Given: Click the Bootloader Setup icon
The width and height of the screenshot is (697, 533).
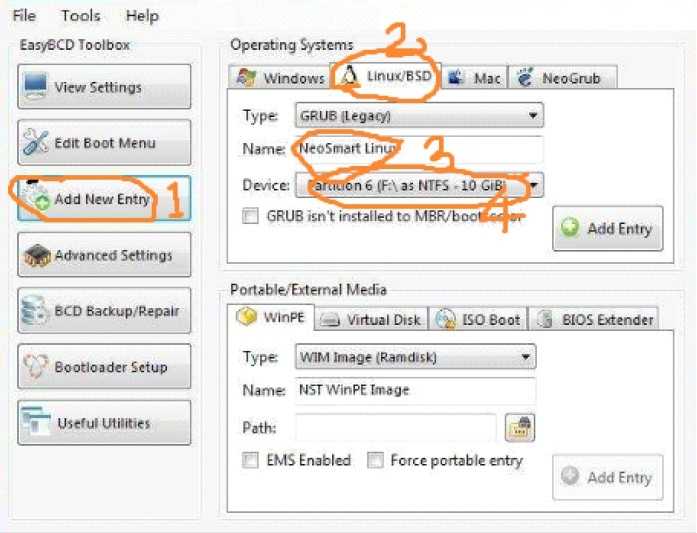Looking at the screenshot, I should coord(36,366).
